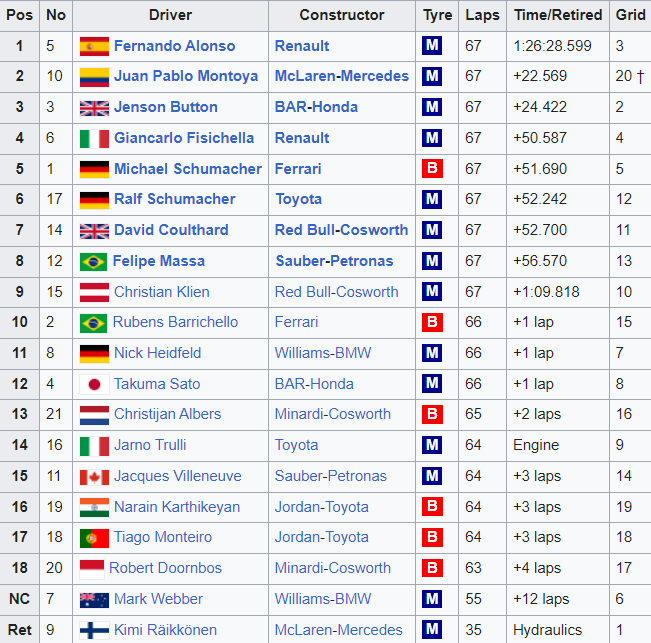651x643 pixels.
Task: Open Williams-BMW link in Nick Heidfeld row
Action: click(x=323, y=353)
